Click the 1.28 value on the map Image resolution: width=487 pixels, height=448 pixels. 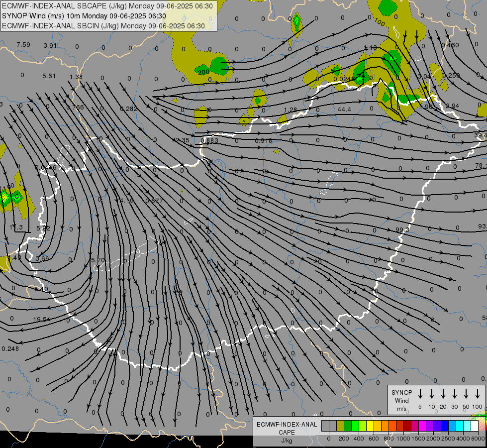tap(291, 110)
